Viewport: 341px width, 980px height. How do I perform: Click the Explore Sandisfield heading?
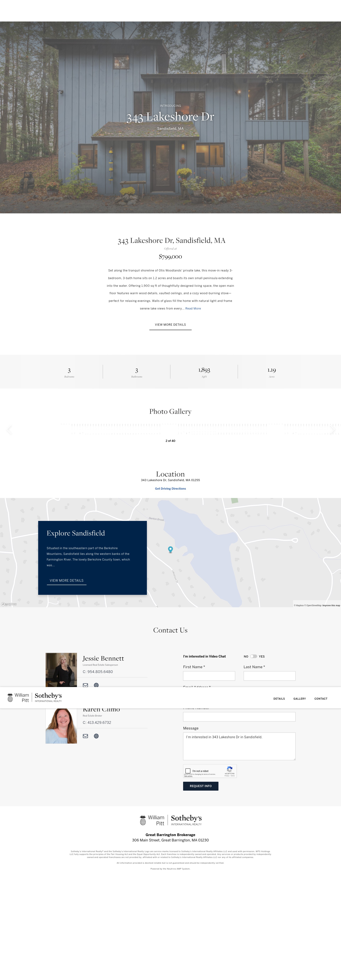click(x=76, y=533)
